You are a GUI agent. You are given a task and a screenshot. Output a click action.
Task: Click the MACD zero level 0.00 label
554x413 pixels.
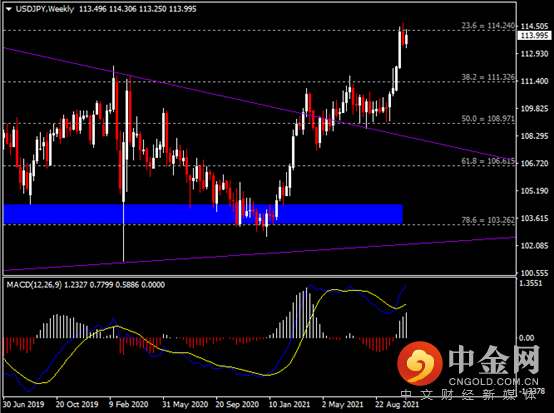coord(526,338)
